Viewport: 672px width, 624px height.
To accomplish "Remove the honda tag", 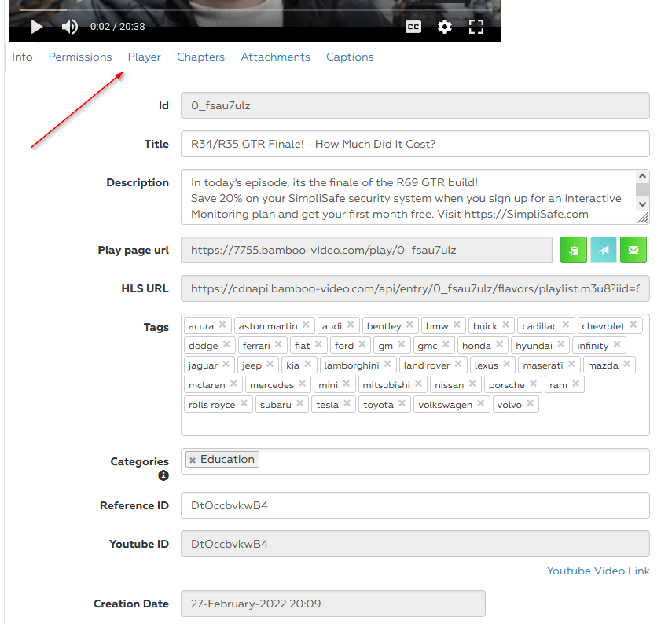I will (500, 344).
